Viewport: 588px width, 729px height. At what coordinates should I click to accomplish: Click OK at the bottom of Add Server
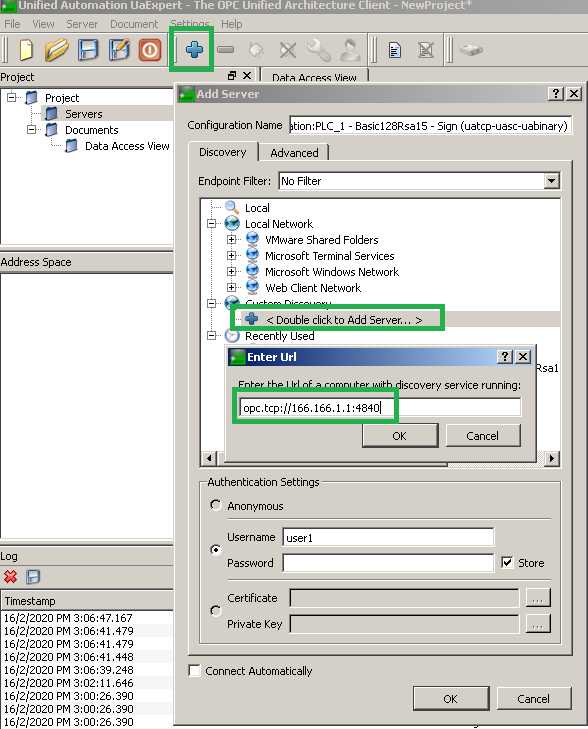click(450, 698)
